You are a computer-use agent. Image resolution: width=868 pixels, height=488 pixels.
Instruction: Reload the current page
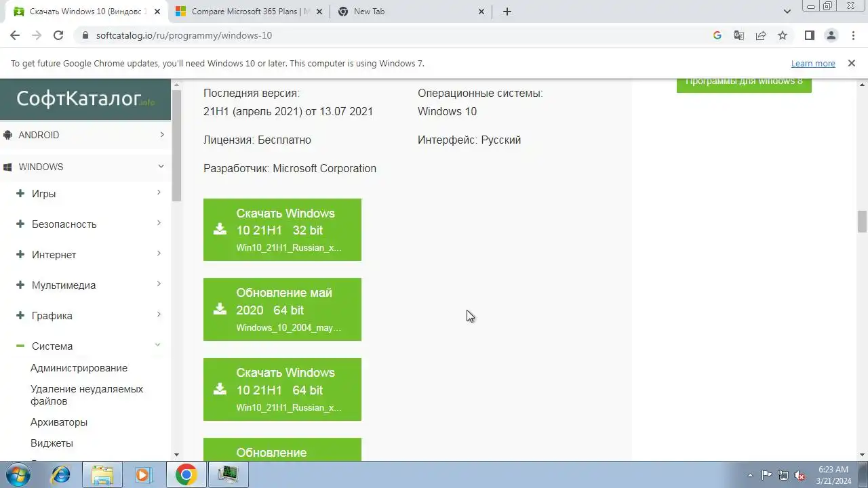(58, 35)
